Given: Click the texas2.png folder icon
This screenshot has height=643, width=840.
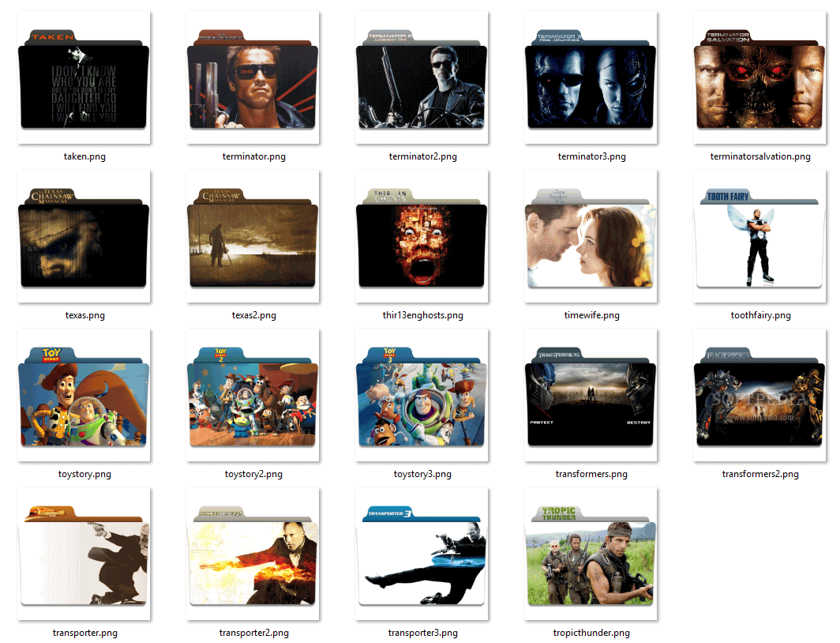Looking at the screenshot, I should point(253,237).
